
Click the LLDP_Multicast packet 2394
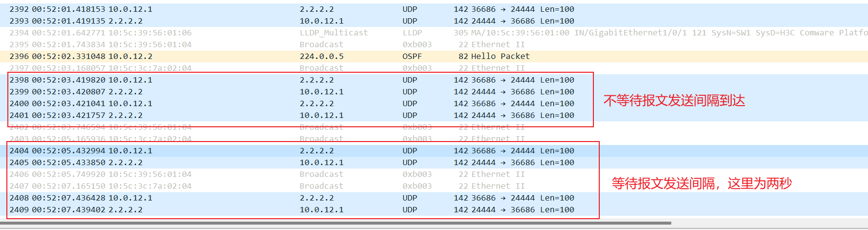294,33
